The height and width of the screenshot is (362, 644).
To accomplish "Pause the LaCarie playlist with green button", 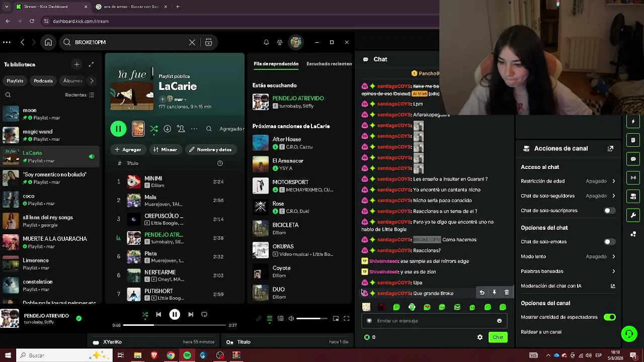I will [x=118, y=129].
